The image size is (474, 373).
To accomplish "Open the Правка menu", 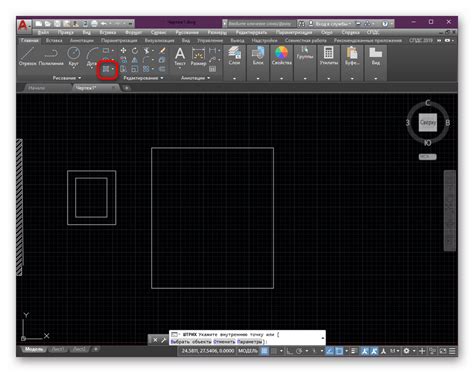I will [x=65, y=32].
